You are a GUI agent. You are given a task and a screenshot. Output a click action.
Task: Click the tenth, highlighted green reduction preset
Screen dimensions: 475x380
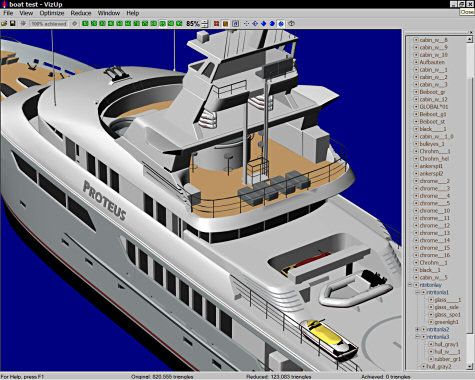point(162,24)
